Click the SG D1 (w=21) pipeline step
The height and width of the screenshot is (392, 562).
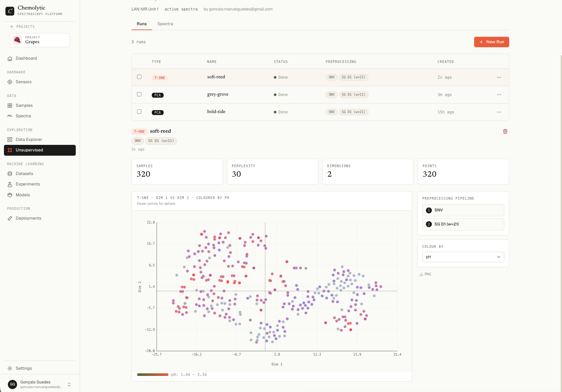pyautogui.click(x=463, y=224)
